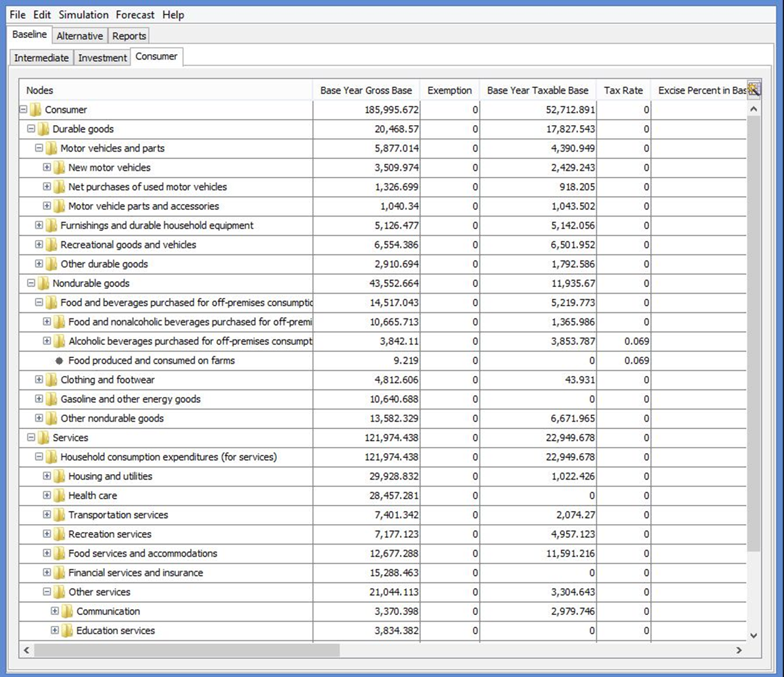Screen dimensions: 784x677
Task: Expand the Alcoholic beverages node
Action: tap(47, 341)
